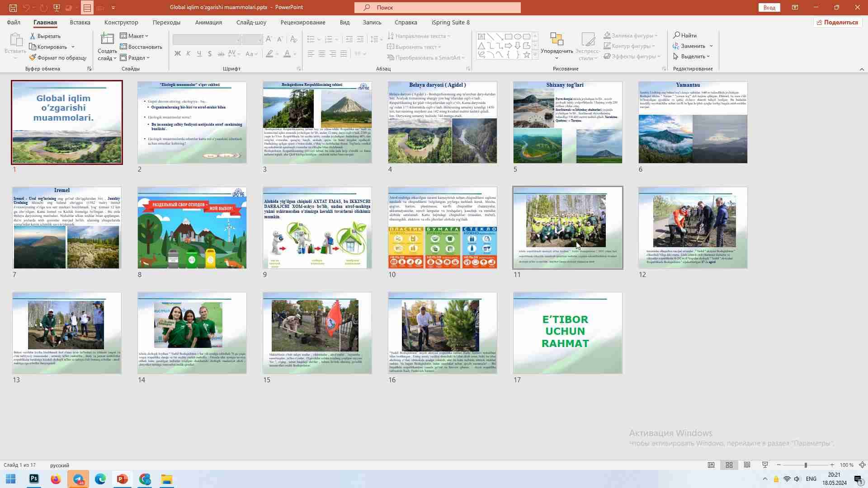Click the zoom slider handle
868x488 pixels.
[x=805, y=465]
